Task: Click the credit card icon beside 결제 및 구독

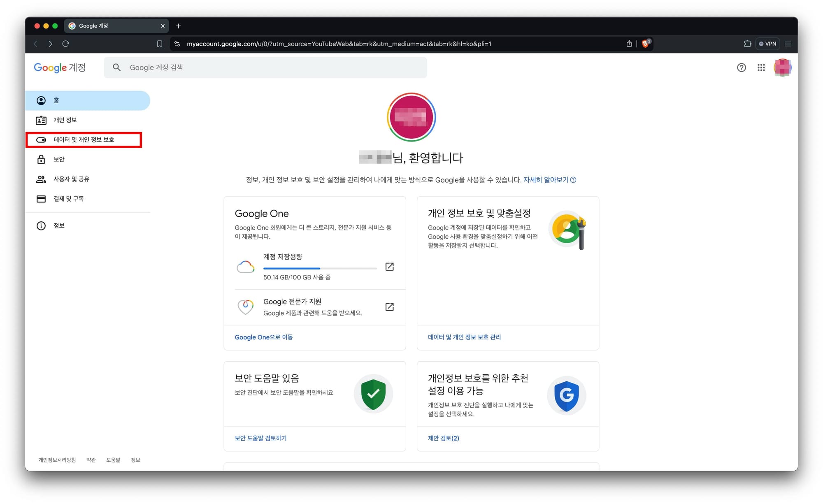Action: point(41,199)
